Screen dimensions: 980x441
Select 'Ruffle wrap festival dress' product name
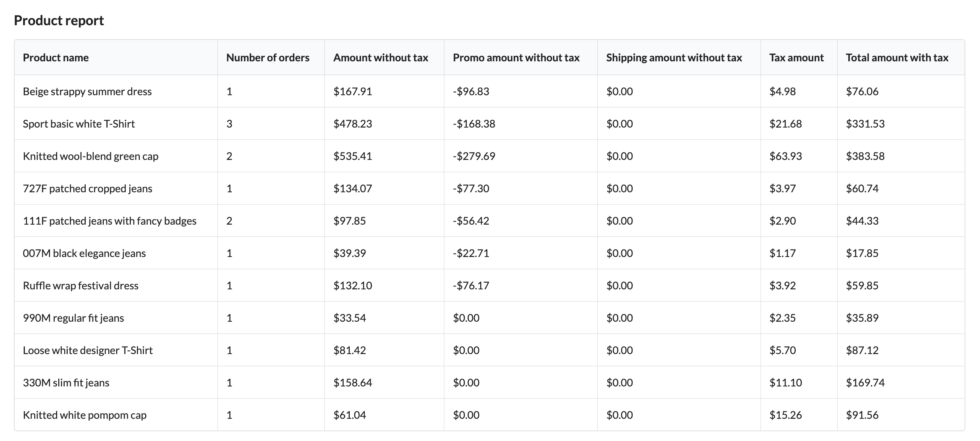tap(80, 285)
